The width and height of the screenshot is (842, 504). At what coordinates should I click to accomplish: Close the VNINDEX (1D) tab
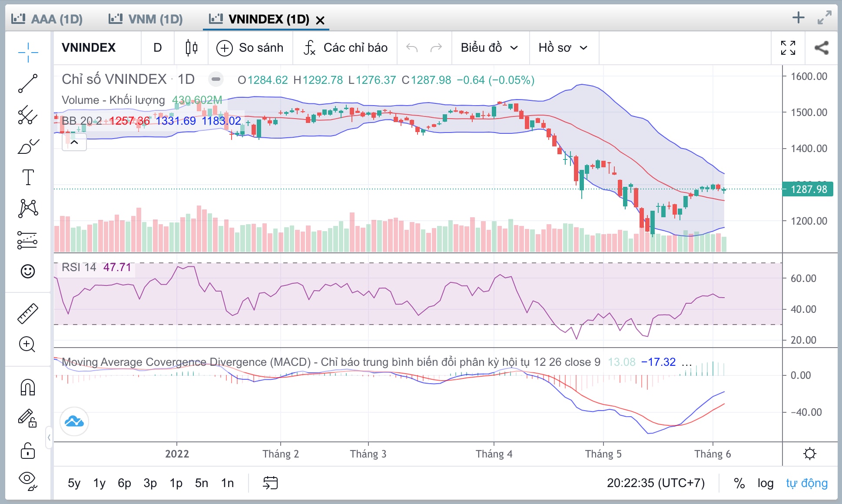320,20
